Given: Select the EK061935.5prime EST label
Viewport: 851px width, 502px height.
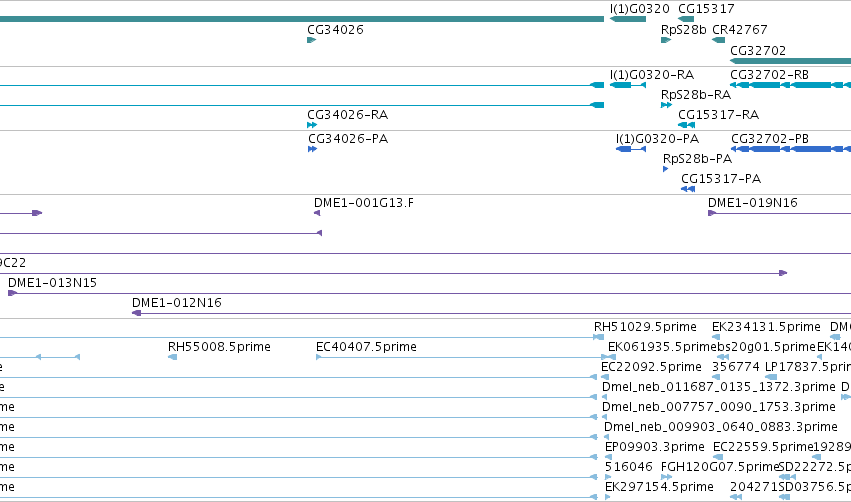Looking at the screenshot, I should click(x=662, y=347).
